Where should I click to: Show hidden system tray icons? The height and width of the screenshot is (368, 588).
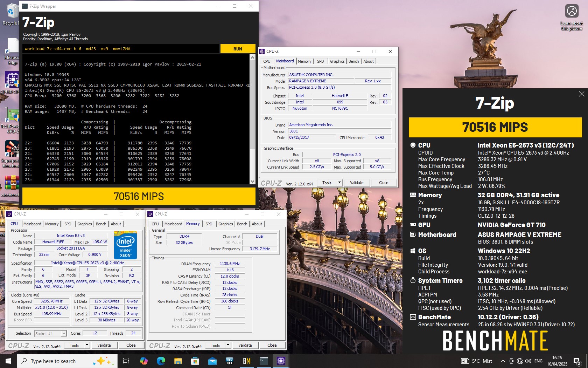(x=503, y=361)
